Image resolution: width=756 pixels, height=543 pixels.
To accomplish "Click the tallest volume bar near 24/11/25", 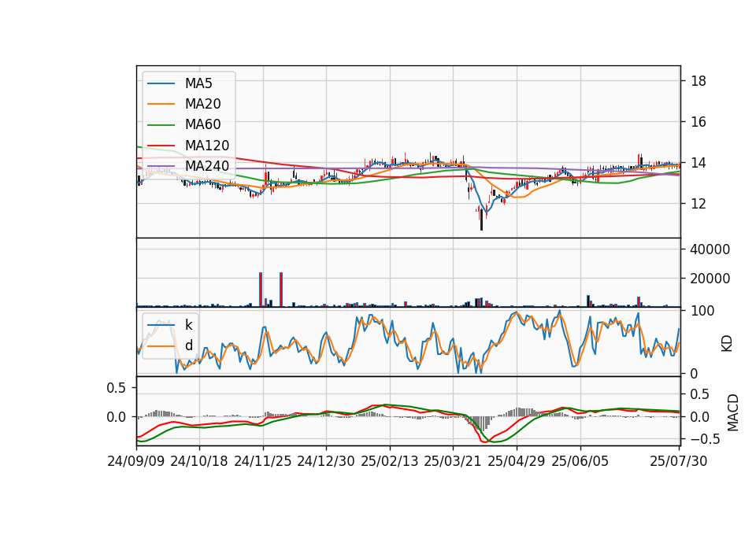I will [261, 290].
